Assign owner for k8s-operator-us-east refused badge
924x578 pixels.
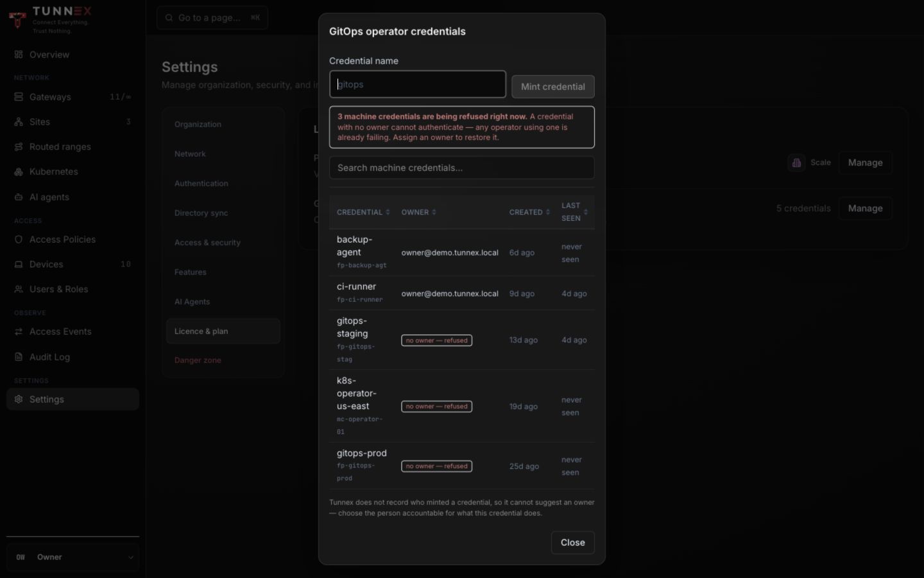pos(436,407)
